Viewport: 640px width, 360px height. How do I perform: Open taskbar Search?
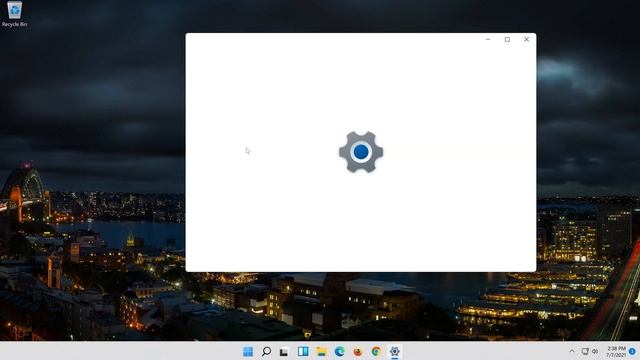coord(266,351)
